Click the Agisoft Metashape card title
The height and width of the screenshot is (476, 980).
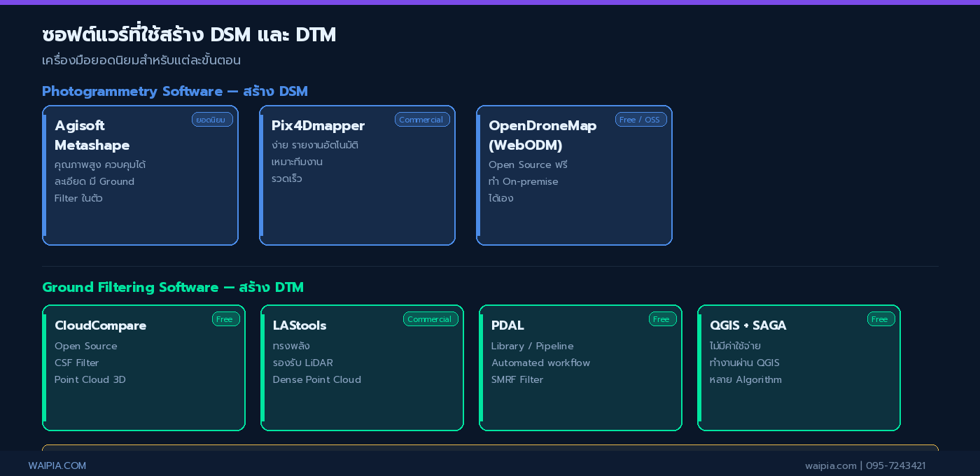pos(92,135)
